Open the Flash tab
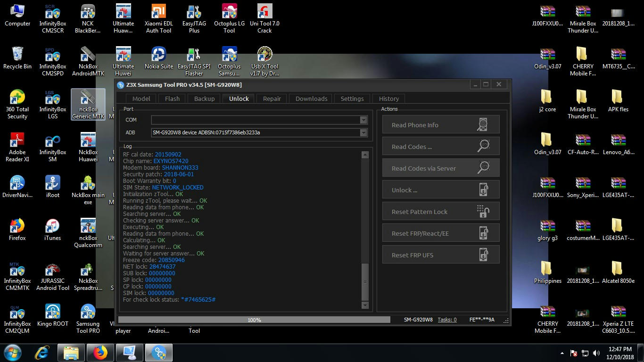The height and width of the screenshot is (362, 644). [x=172, y=99]
